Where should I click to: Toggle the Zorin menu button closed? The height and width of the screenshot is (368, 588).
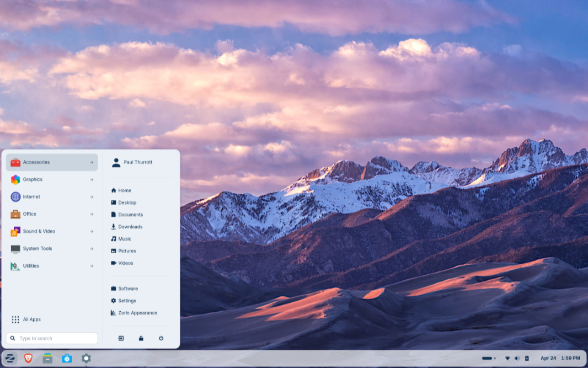[x=10, y=359]
